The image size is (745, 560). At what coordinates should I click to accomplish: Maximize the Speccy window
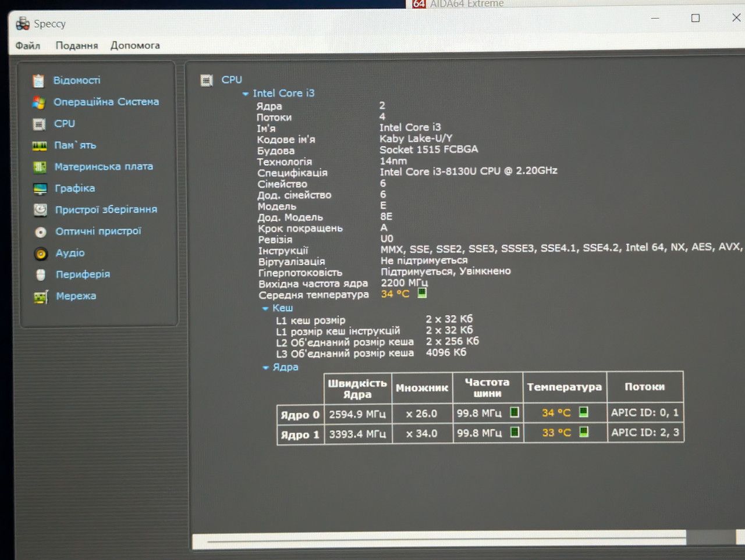[x=696, y=18]
